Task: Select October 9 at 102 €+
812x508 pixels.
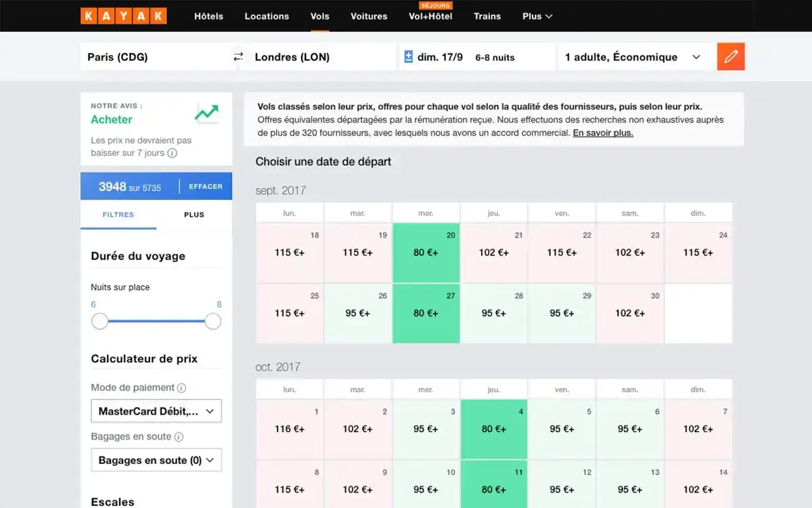Action: click(357, 484)
